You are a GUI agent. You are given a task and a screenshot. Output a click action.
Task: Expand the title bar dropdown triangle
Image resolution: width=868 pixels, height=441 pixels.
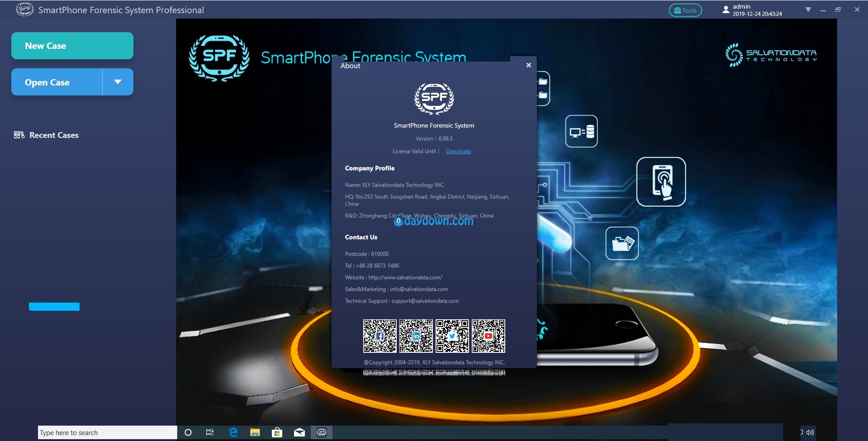[x=808, y=9]
